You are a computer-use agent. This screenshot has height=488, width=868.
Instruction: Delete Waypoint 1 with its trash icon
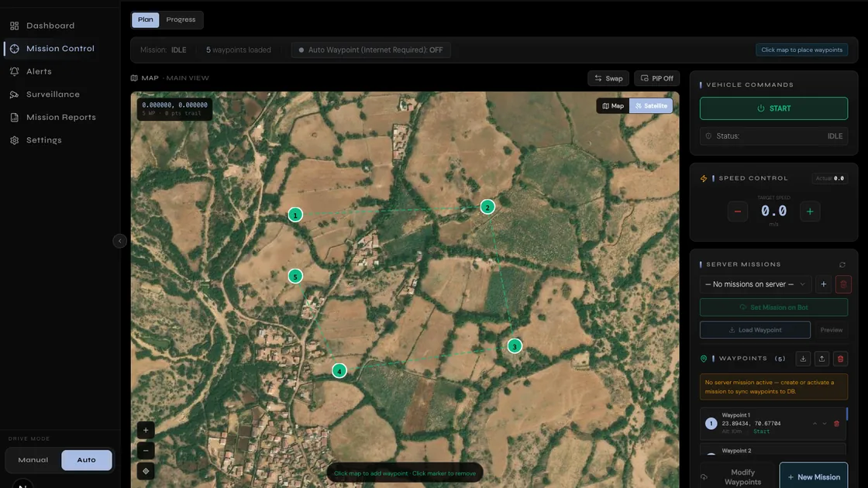pyautogui.click(x=836, y=424)
